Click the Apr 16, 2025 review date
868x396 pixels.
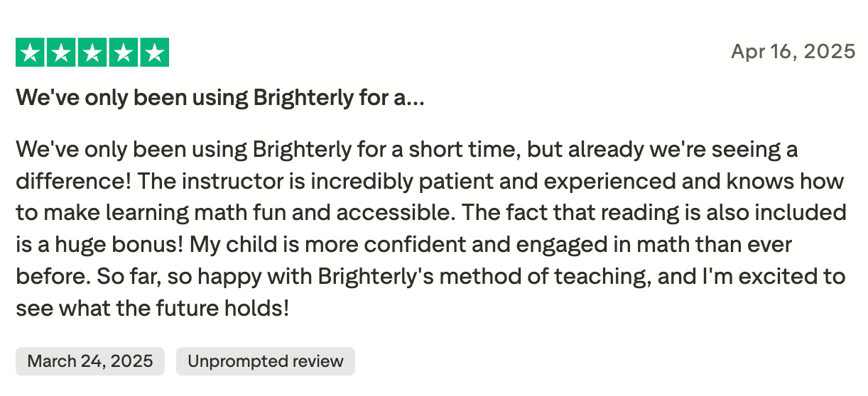[793, 52]
